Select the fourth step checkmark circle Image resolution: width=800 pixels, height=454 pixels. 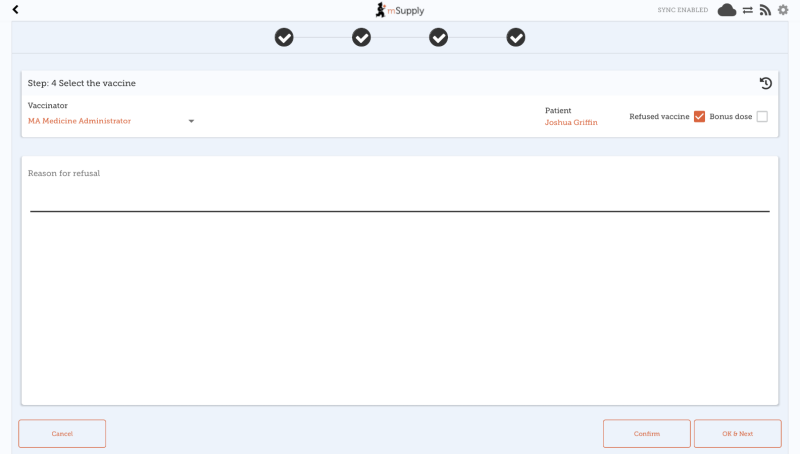click(516, 37)
